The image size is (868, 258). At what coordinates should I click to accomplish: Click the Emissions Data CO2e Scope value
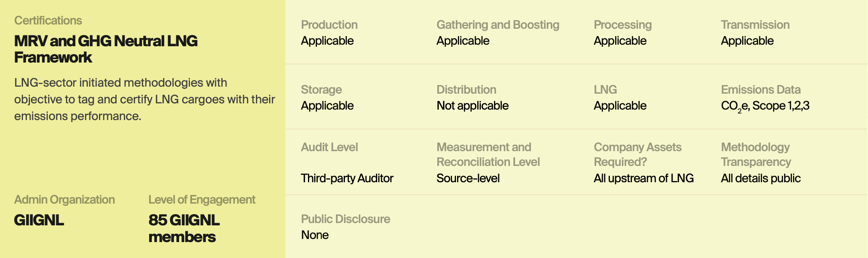coord(765,106)
